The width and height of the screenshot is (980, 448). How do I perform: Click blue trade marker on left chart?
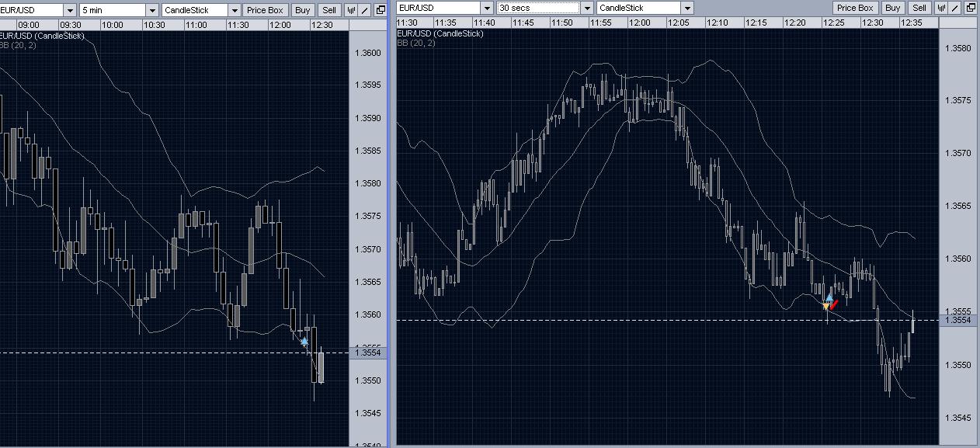point(304,342)
